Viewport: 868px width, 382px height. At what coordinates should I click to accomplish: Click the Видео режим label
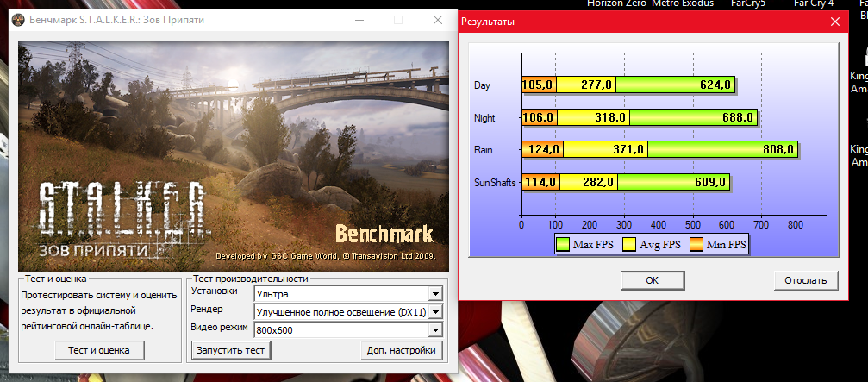point(219,327)
